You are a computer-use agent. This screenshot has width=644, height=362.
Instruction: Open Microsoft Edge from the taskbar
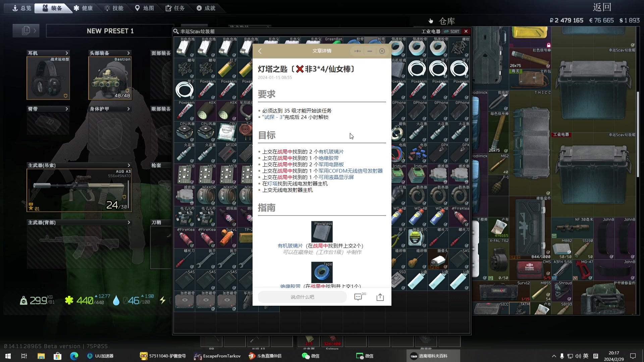coord(74,356)
